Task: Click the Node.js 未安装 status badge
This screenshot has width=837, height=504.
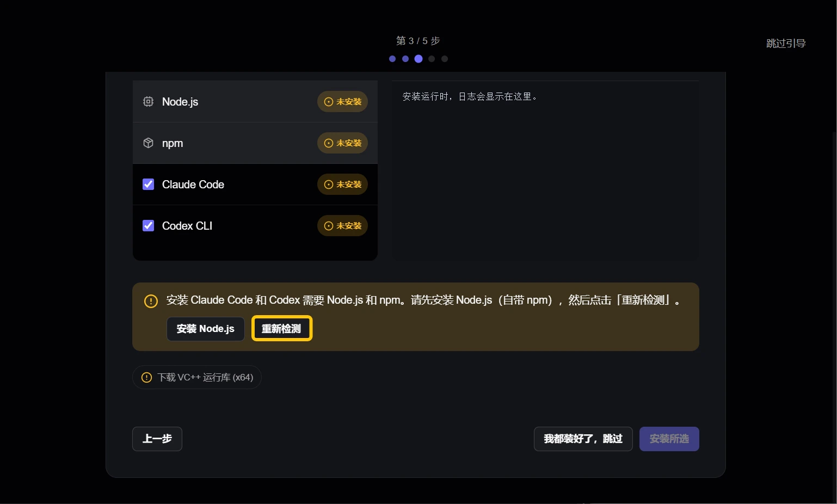Action: tap(342, 102)
